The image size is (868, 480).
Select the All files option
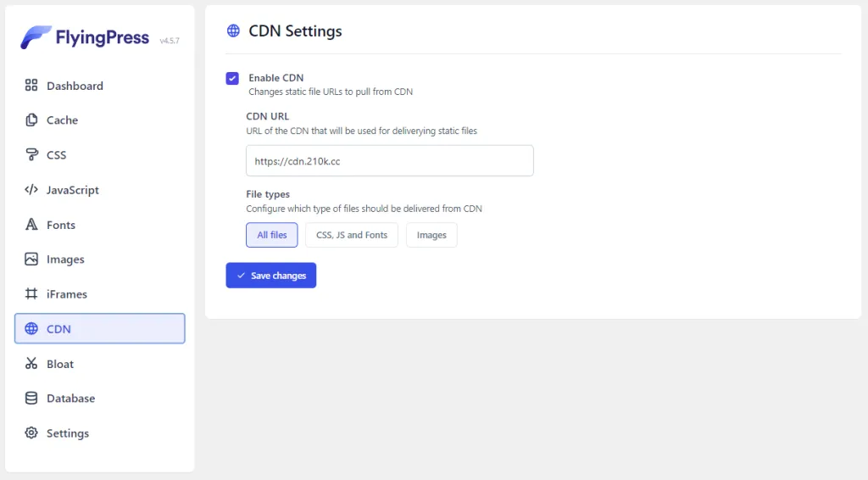(272, 235)
